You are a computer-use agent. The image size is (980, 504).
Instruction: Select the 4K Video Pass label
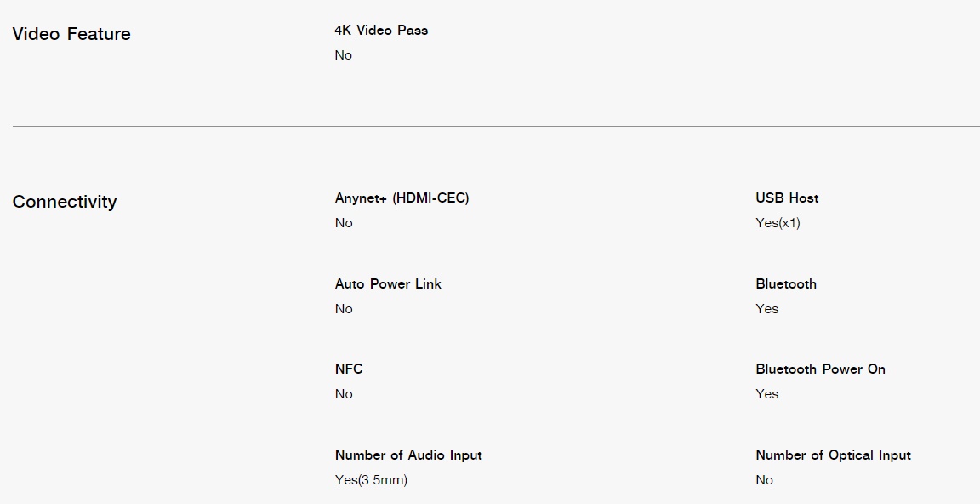point(381,30)
